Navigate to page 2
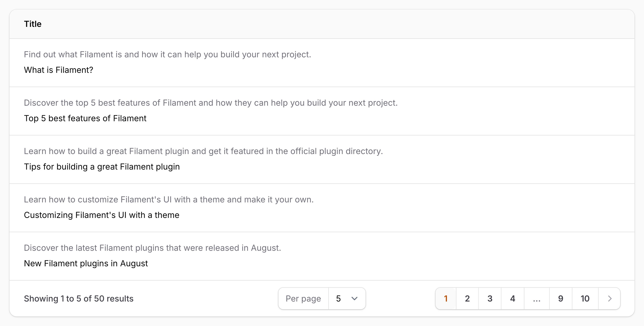The width and height of the screenshot is (644, 326). (x=467, y=299)
